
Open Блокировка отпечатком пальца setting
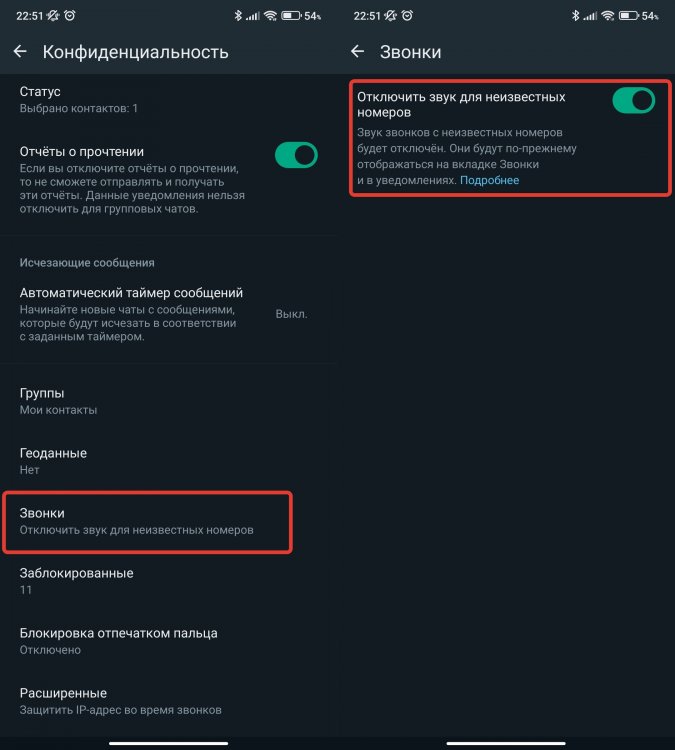[x=168, y=641]
